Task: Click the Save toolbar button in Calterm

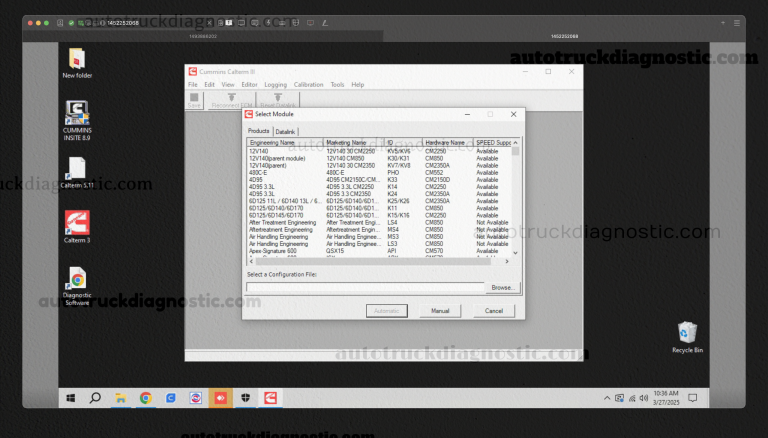Action: pyautogui.click(x=194, y=100)
